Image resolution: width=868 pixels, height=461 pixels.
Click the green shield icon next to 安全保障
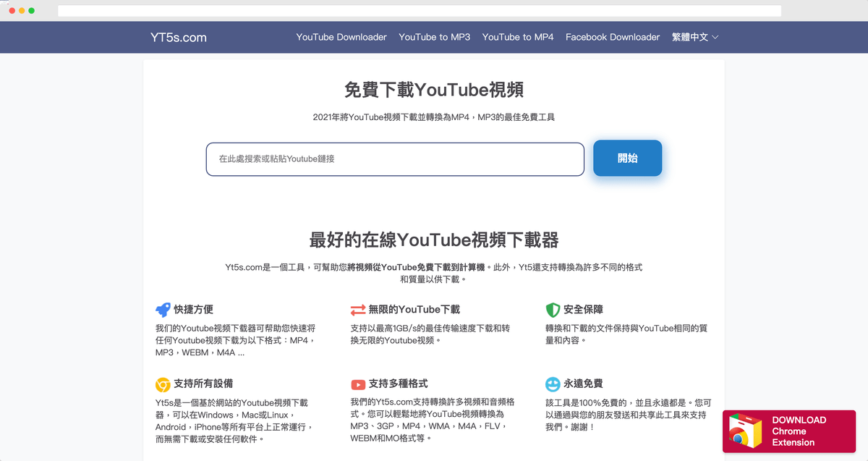pyautogui.click(x=552, y=309)
